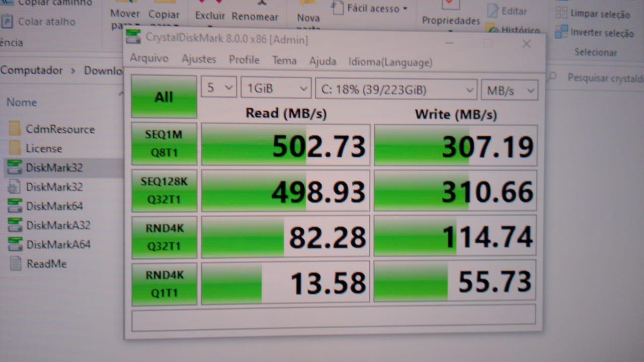644x362 pixels.
Task: Run all benchmarks with the All button
Action: 164,97
